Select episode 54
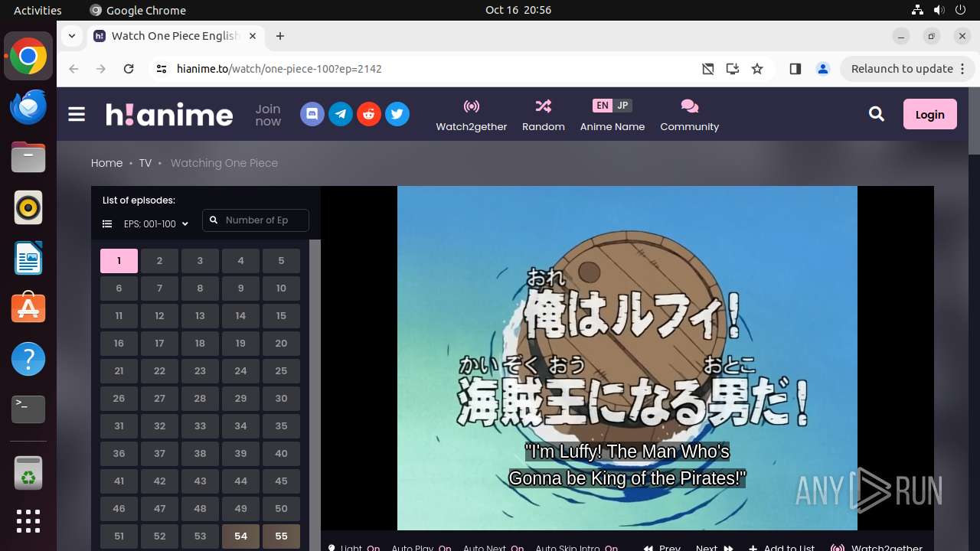This screenshot has width=980, height=551. [240, 536]
